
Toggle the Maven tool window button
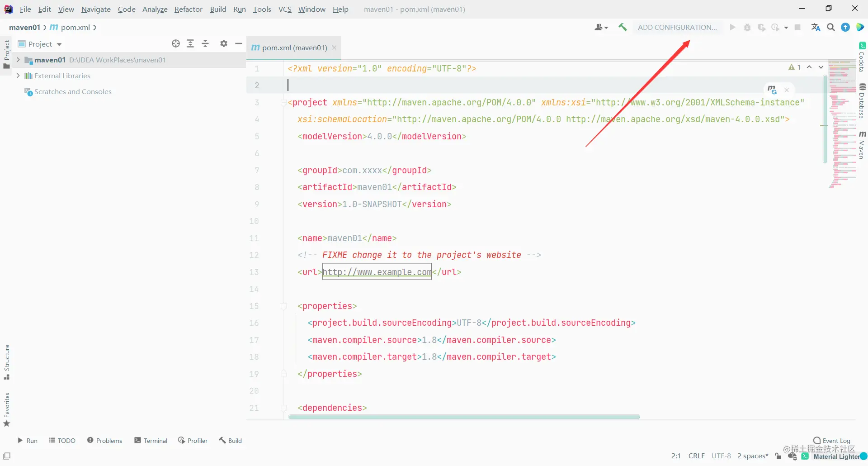(862, 145)
